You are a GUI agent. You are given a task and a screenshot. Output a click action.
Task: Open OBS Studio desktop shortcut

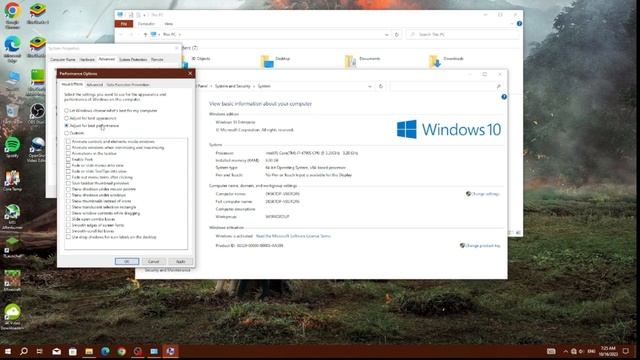coord(37,113)
